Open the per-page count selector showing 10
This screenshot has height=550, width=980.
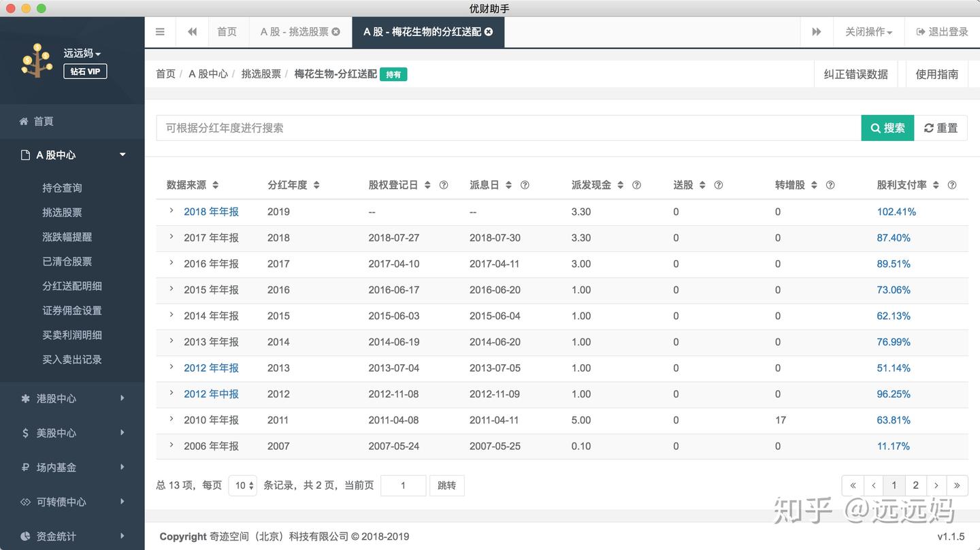click(242, 485)
